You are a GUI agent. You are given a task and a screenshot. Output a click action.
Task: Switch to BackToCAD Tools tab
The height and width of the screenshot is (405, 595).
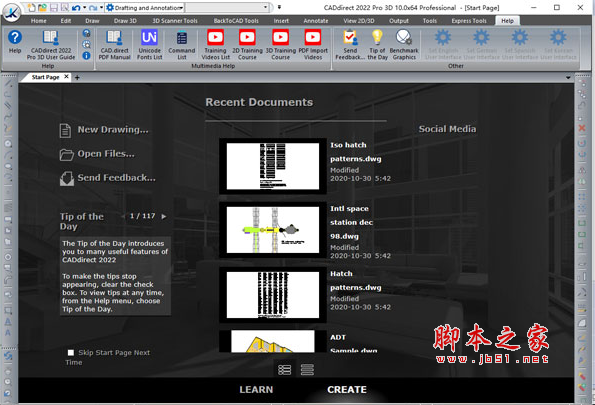click(x=236, y=21)
